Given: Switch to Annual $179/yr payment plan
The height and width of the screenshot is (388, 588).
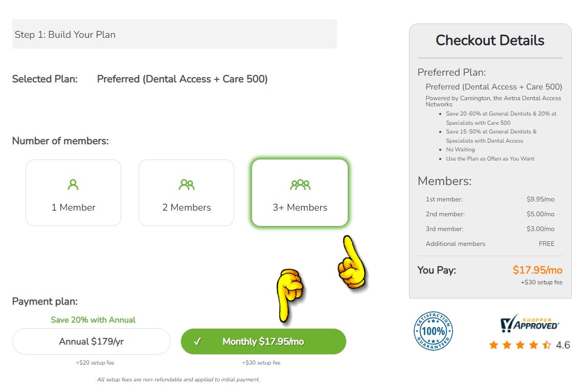Looking at the screenshot, I should [x=92, y=341].
